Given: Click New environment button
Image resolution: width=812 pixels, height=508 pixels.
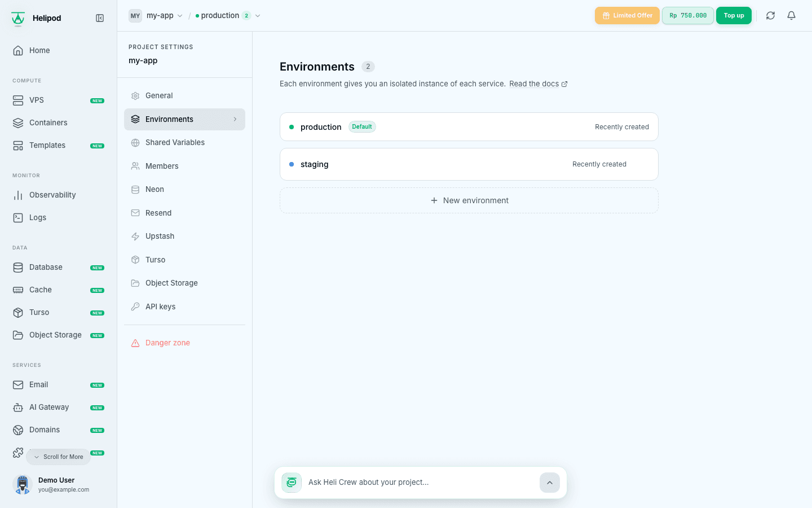Looking at the screenshot, I should (469, 200).
